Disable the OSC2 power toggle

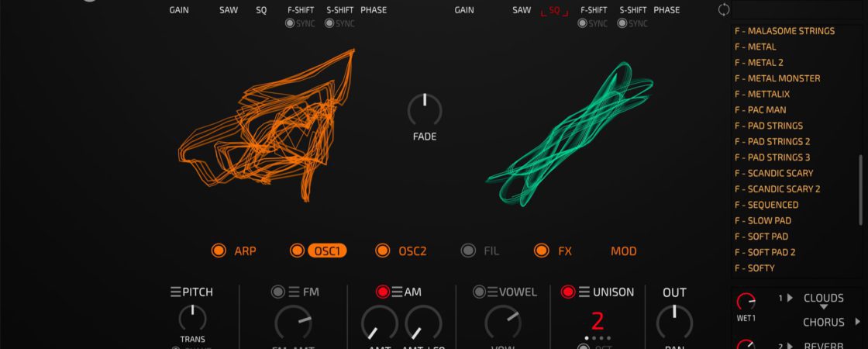383,251
